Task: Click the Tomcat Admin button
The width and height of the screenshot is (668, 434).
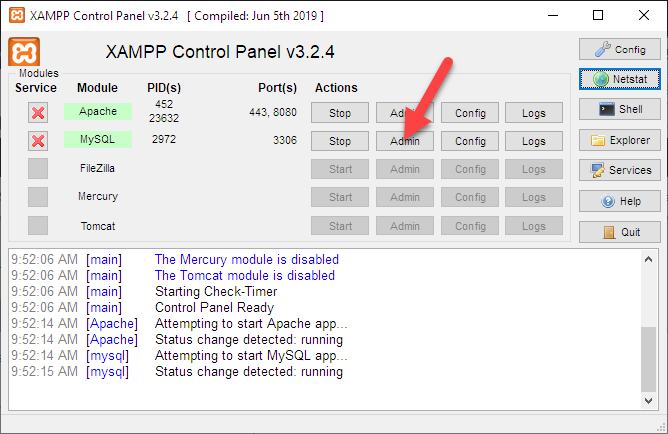Action: coord(405,226)
